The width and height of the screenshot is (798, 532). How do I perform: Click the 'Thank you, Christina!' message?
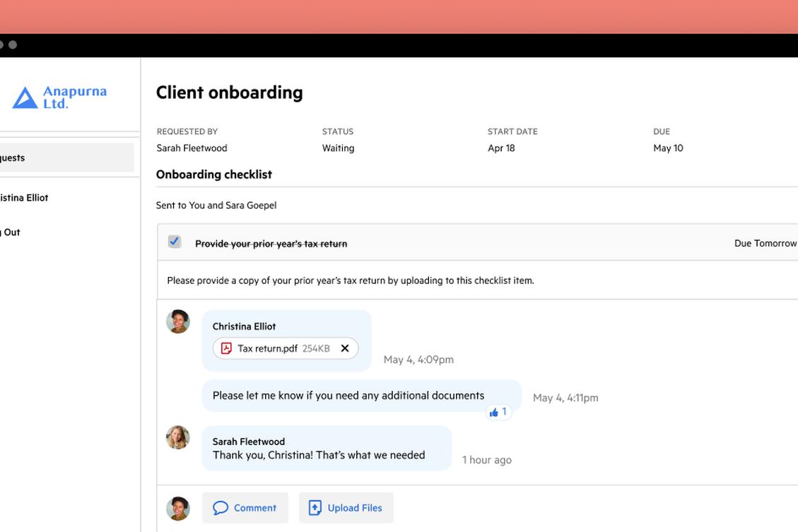click(x=319, y=455)
